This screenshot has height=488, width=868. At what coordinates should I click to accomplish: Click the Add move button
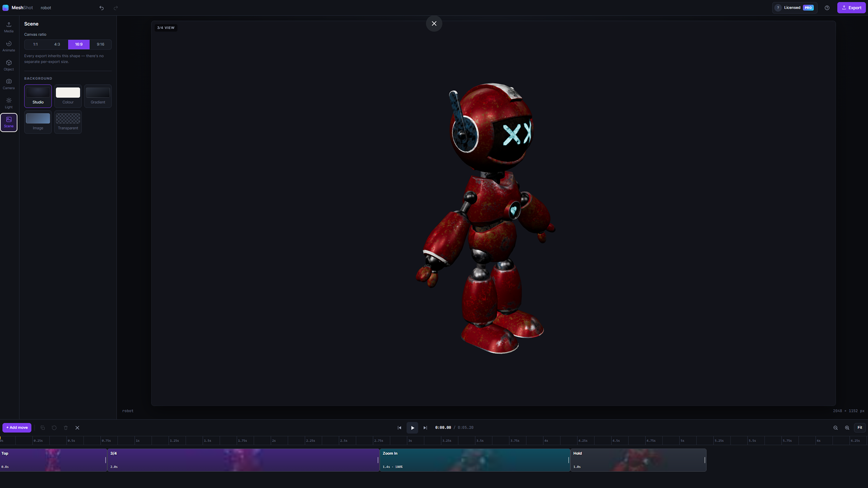[17, 428]
